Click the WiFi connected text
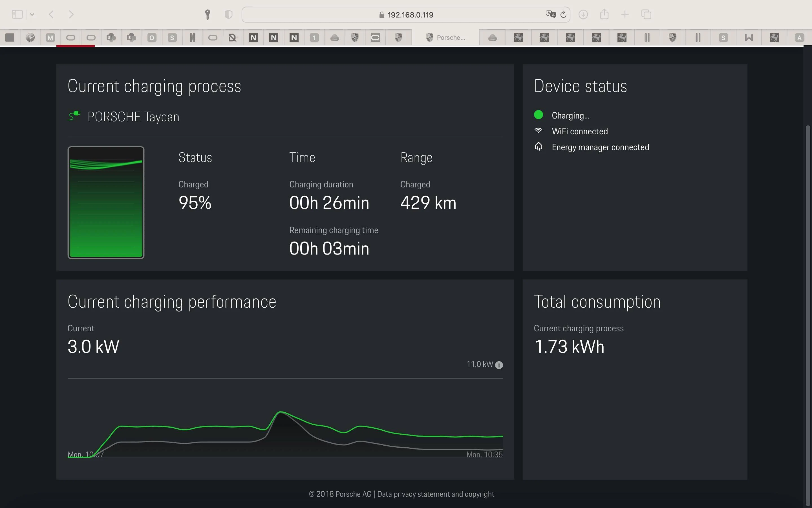The image size is (812, 508). [580, 131]
